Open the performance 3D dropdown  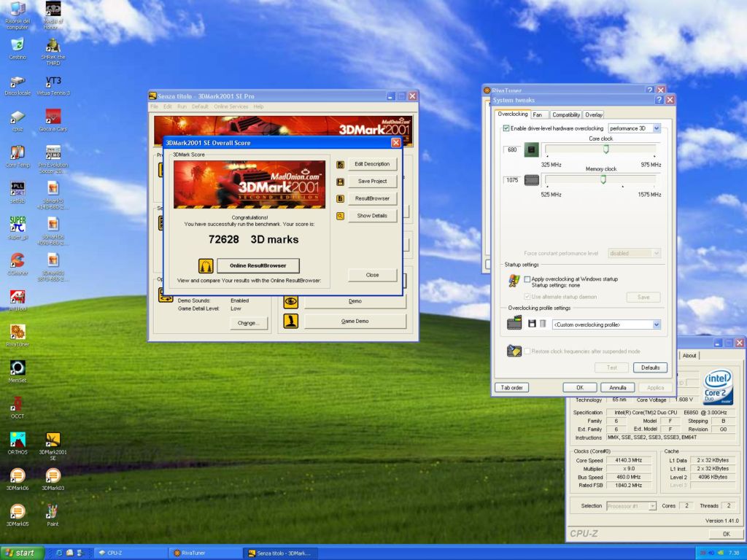(x=657, y=128)
